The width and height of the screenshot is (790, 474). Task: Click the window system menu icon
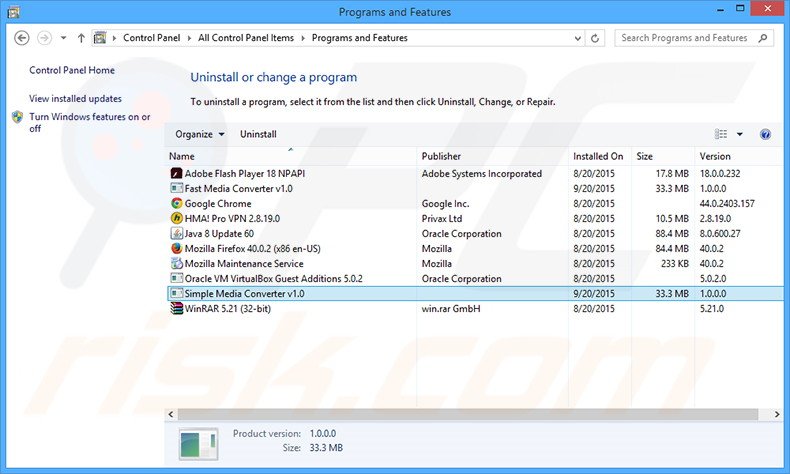[x=14, y=11]
